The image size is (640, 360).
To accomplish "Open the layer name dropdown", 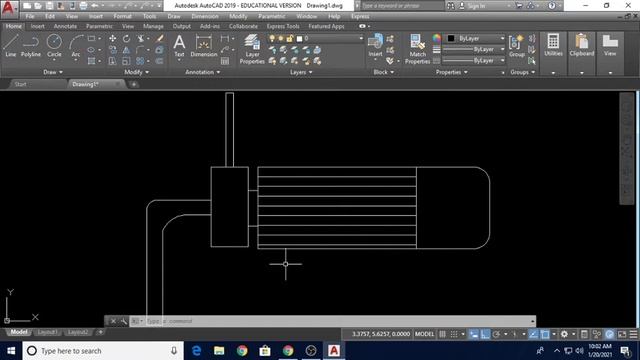I will (x=361, y=38).
